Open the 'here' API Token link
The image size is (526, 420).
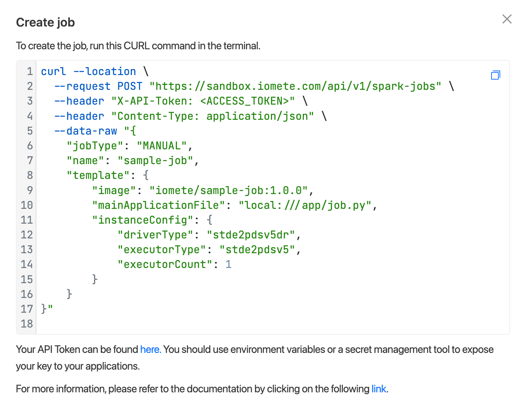(150, 349)
